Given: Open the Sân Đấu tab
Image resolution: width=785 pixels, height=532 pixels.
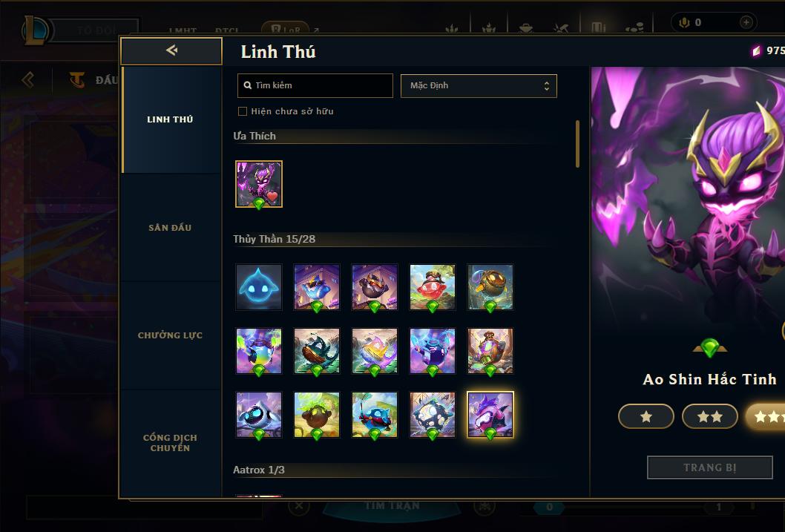Looking at the screenshot, I should pos(170,228).
